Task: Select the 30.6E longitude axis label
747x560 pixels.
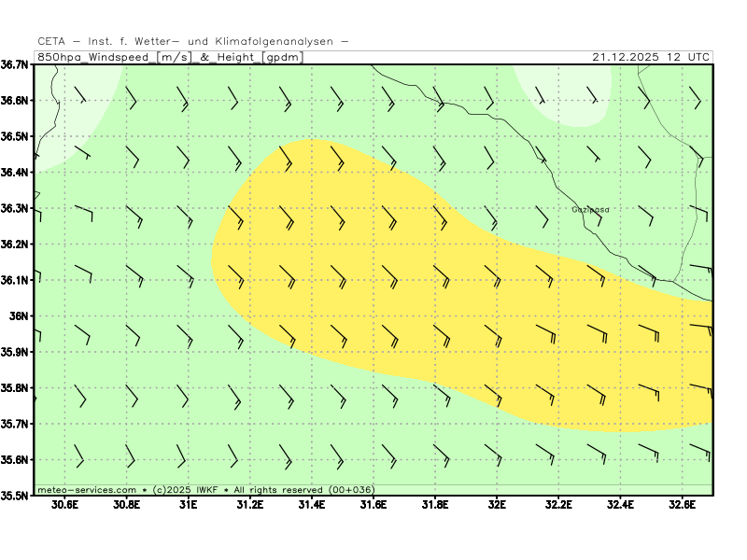Action: [64, 505]
